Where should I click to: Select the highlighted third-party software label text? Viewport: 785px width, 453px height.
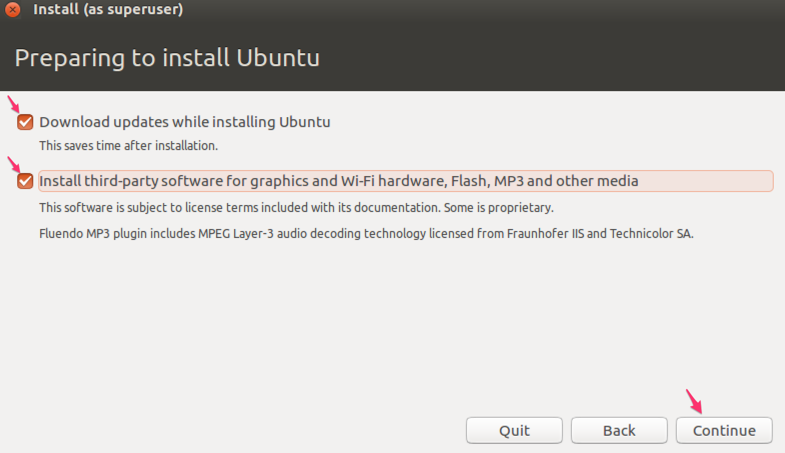(x=338, y=181)
